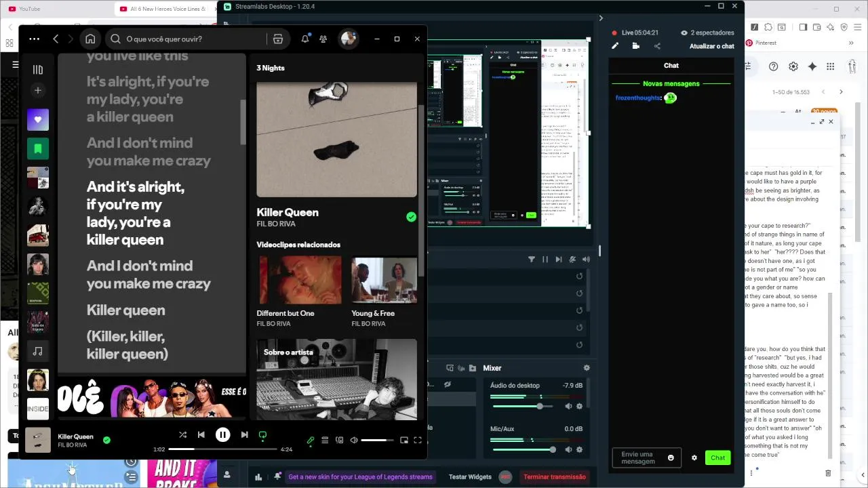
Task: Expand Your Library sidebar in Spotify
Action: point(38,69)
